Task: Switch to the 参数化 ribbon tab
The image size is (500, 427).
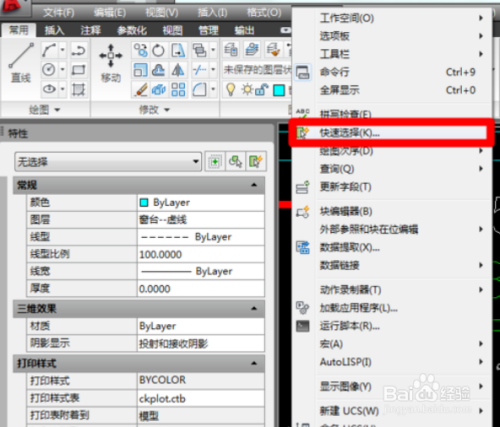Action: coord(132,30)
